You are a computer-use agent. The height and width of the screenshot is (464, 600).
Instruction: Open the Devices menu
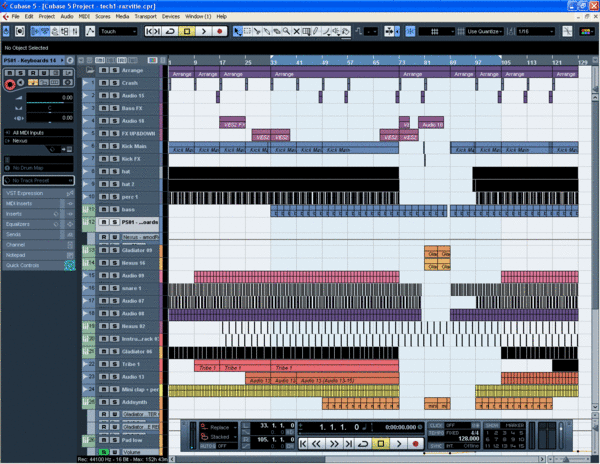tap(171, 18)
